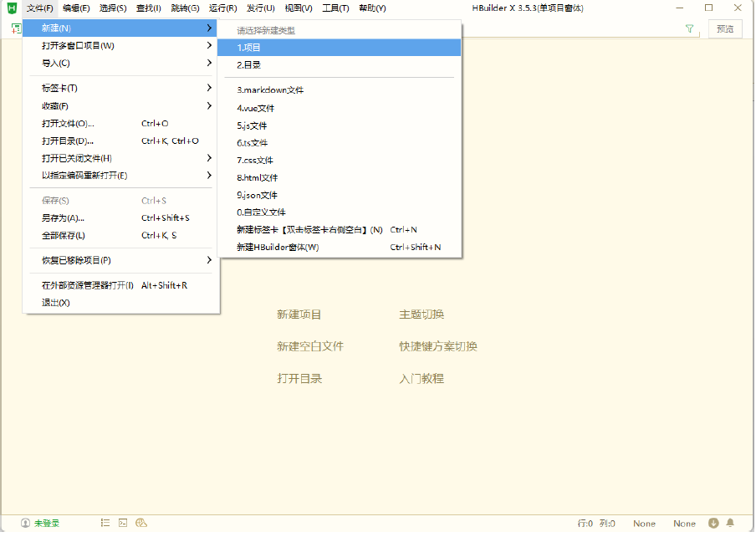This screenshot has width=756, height=537.
Task: Select 在外部资源管理器打开(I) entry
Action: (121, 285)
